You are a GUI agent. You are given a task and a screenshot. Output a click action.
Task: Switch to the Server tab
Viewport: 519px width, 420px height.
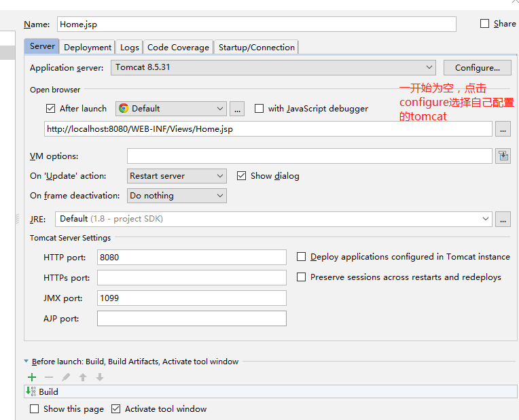pos(42,46)
